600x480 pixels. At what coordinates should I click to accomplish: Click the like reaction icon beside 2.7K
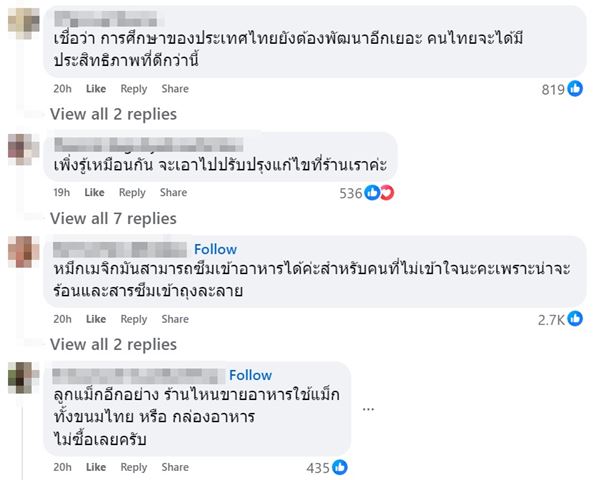[x=575, y=319]
